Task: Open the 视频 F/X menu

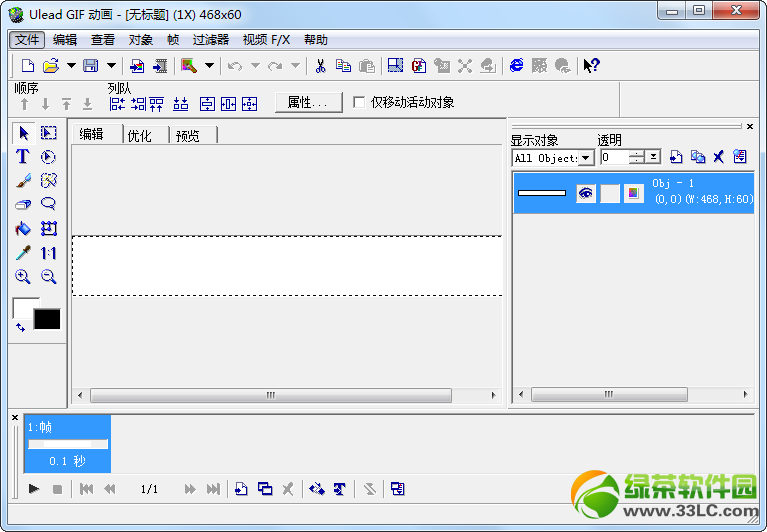Action: pos(266,40)
